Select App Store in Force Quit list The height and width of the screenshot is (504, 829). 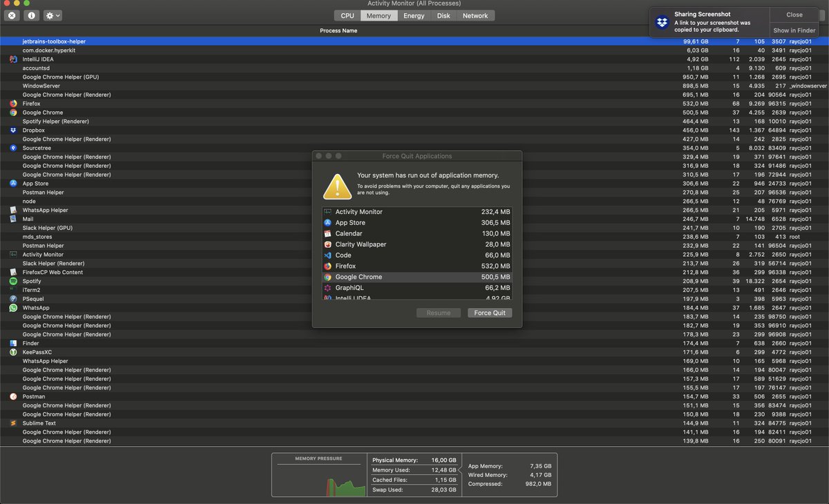[417, 223]
